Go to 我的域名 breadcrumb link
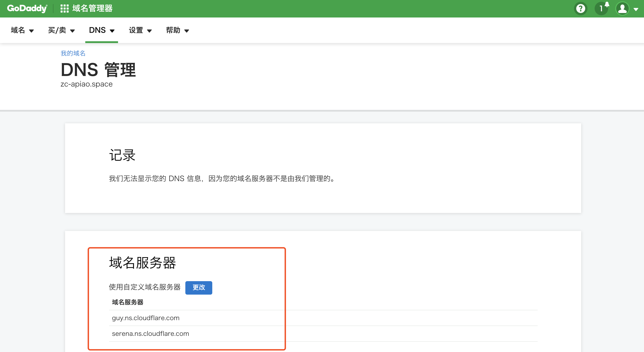Image resolution: width=644 pixels, height=352 pixels. pos(73,53)
